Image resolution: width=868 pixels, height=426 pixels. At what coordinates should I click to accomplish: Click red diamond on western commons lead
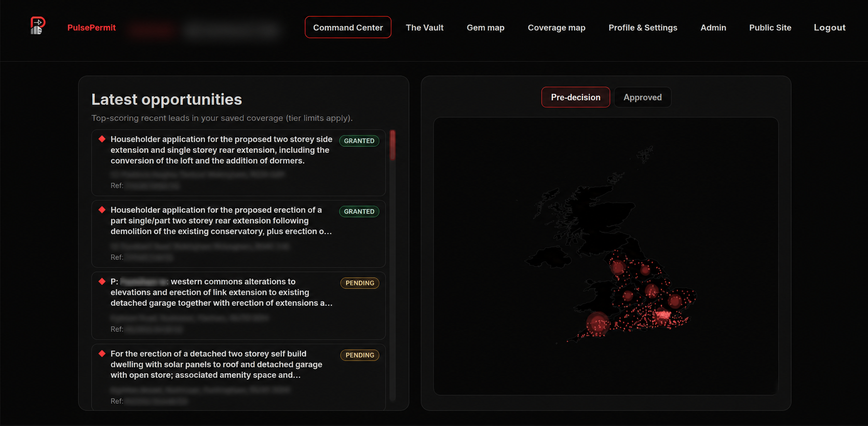pos(102,281)
